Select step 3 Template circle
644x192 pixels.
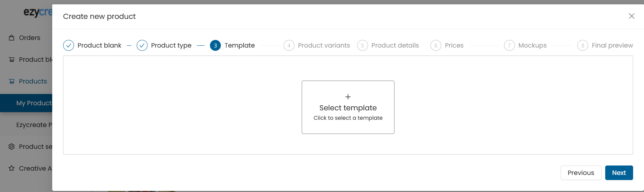215,45
